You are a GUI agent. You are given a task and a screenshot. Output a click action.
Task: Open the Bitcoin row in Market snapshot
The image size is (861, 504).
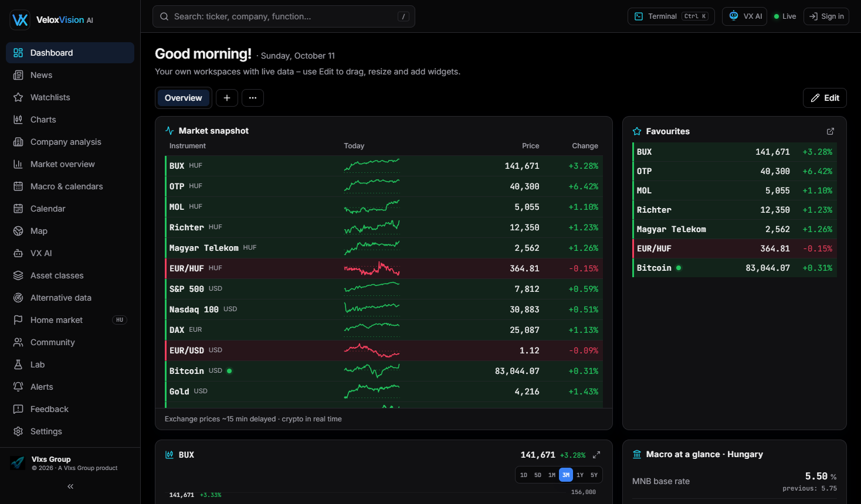(x=384, y=371)
